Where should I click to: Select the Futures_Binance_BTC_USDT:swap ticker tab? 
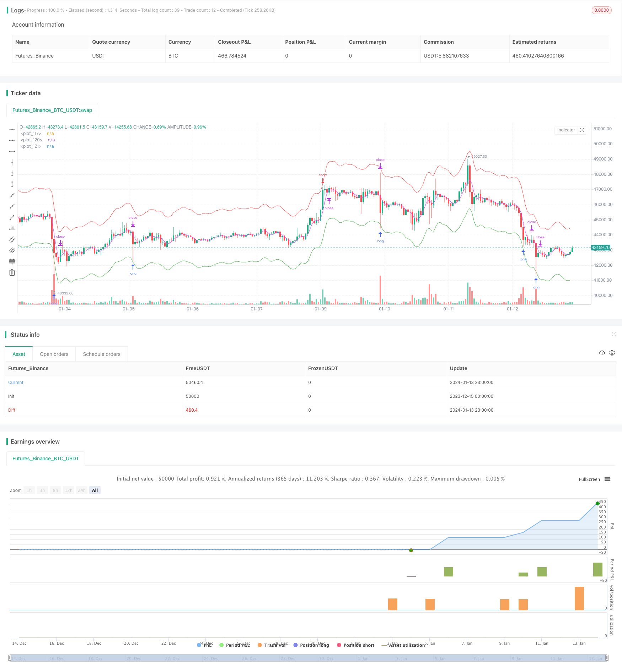(x=52, y=110)
